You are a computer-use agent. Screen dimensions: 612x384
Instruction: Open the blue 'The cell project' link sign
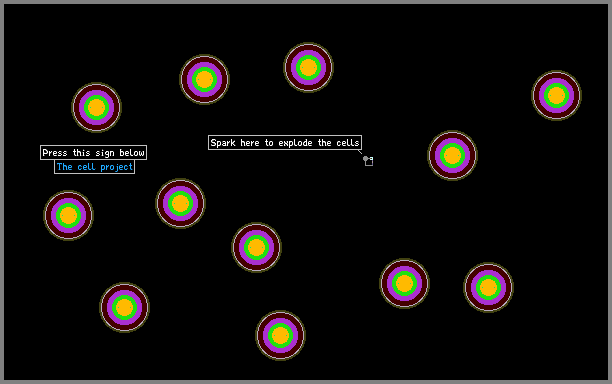pyautogui.click(x=94, y=167)
